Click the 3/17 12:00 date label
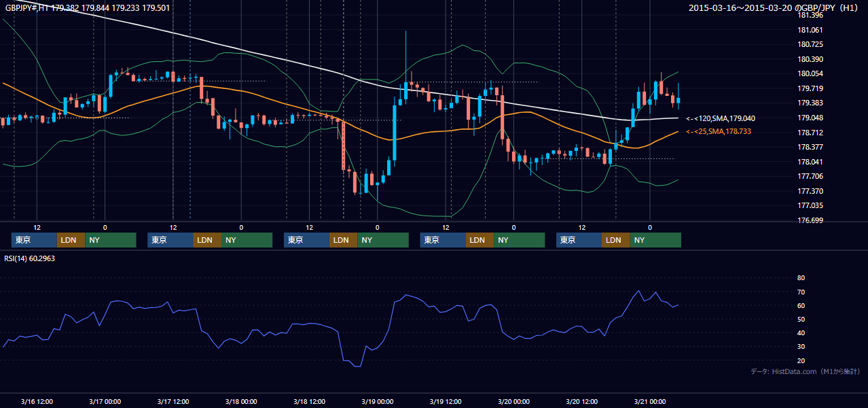Screen dimensions: 868x408 click(x=173, y=402)
